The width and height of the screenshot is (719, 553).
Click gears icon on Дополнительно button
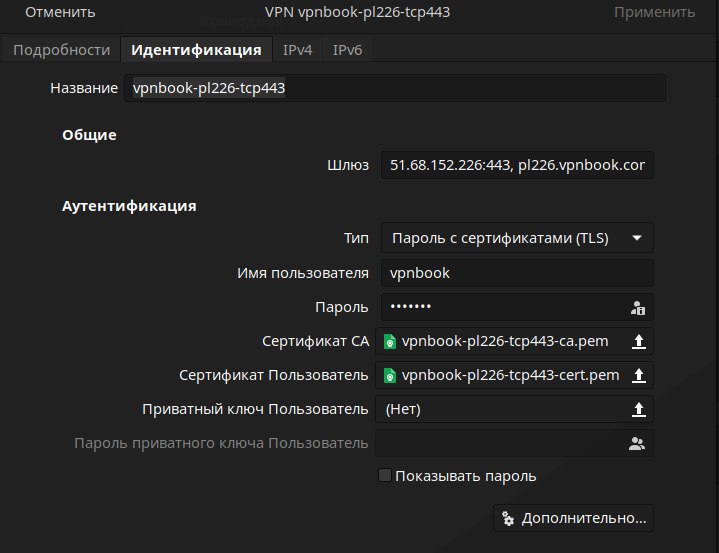(x=508, y=518)
